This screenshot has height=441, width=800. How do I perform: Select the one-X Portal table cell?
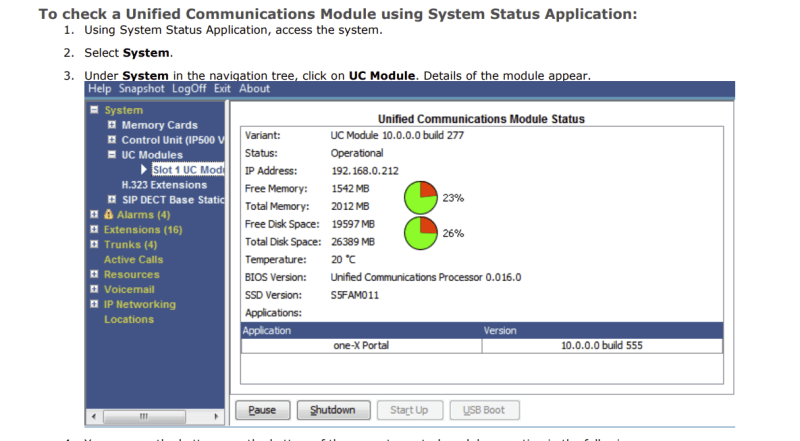pyautogui.click(x=361, y=346)
